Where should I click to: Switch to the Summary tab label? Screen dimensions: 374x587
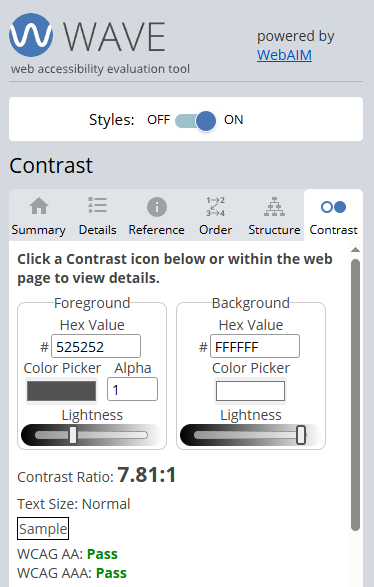[38, 230]
